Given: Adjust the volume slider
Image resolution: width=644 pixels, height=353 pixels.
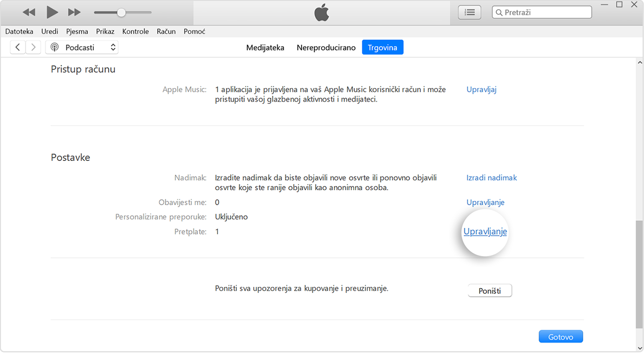Looking at the screenshot, I should 121,12.
